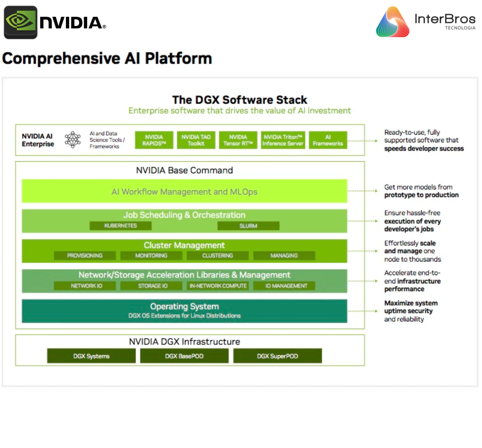Select the AI Frameworks box
482x448 pixels.
pos(328,140)
